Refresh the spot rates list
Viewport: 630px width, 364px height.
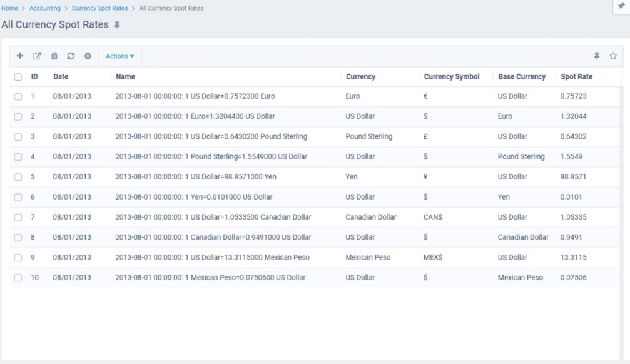[x=71, y=56]
